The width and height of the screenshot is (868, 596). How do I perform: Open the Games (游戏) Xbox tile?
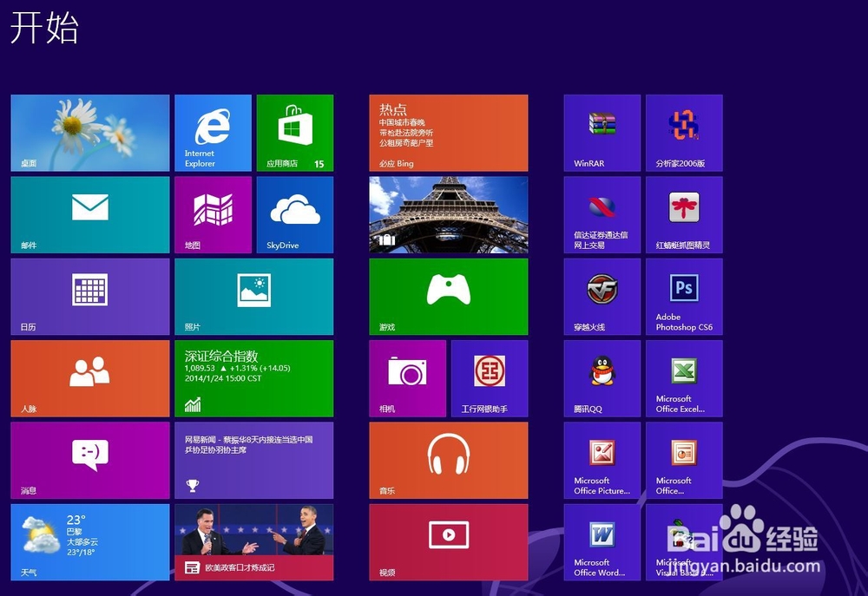449,297
